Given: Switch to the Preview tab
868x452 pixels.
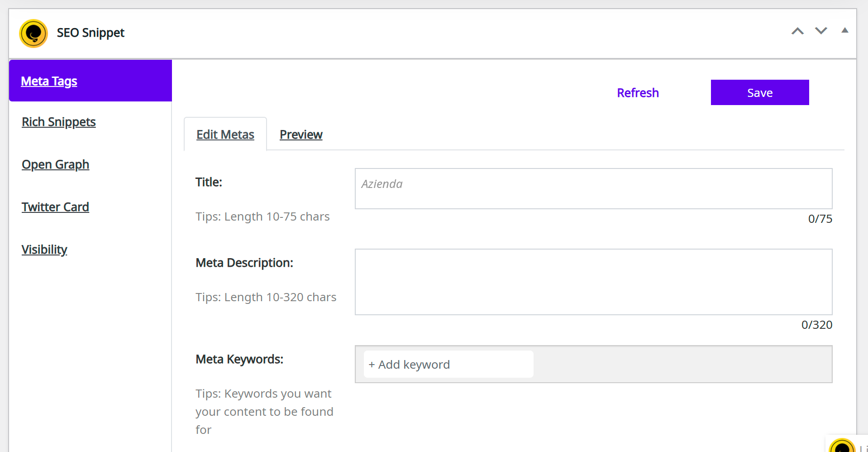Looking at the screenshot, I should tap(301, 135).
